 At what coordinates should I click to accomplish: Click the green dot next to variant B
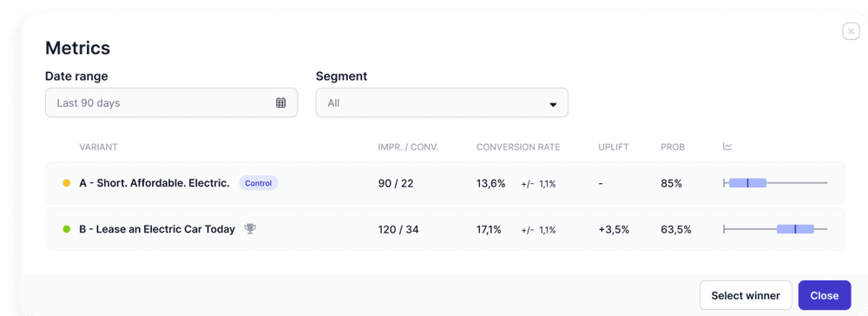point(67,229)
